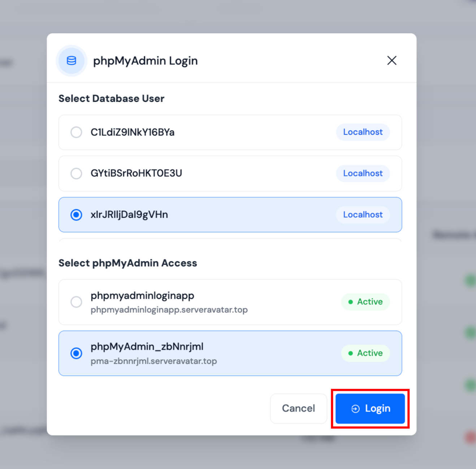Click Active badge for phpmyadminloginapp
476x469 pixels.
pos(365,302)
